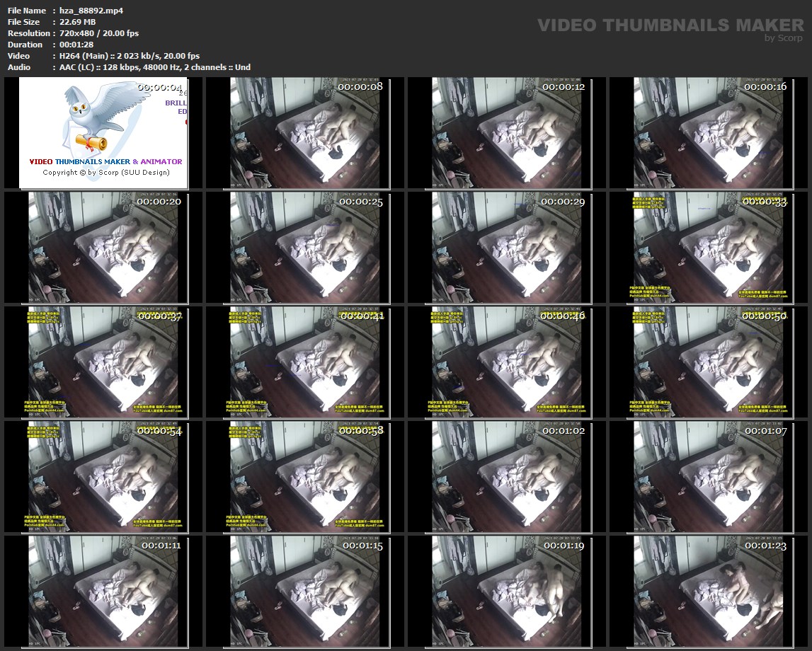Click the Resolution value 720x480 / 20.00 fps
812x651 pixels.
[x=95, y=33]
